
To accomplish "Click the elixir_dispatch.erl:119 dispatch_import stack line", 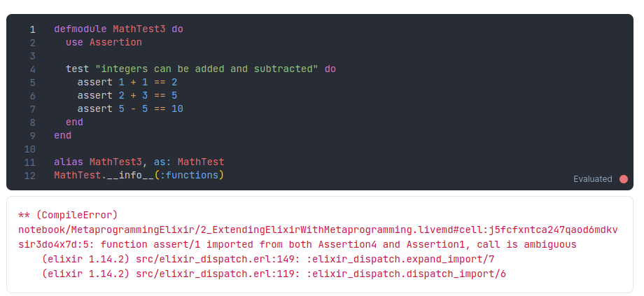I will click(274, 274).
